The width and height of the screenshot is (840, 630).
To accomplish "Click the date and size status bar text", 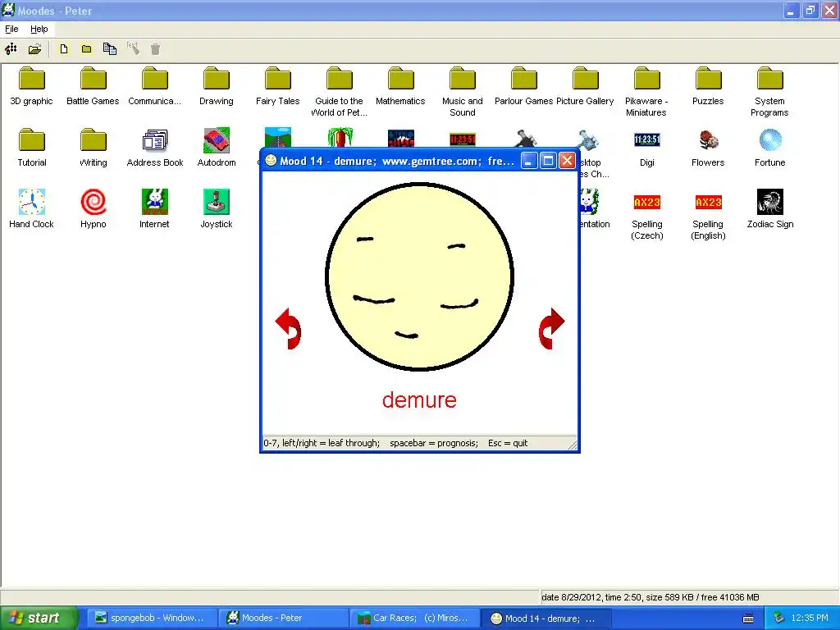I will [651, 597].
